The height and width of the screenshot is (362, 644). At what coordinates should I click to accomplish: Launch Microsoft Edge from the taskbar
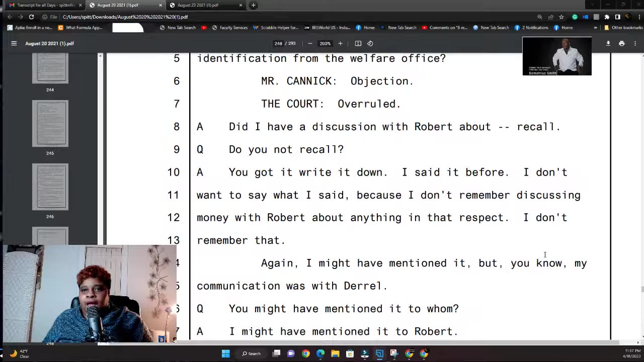320,353
